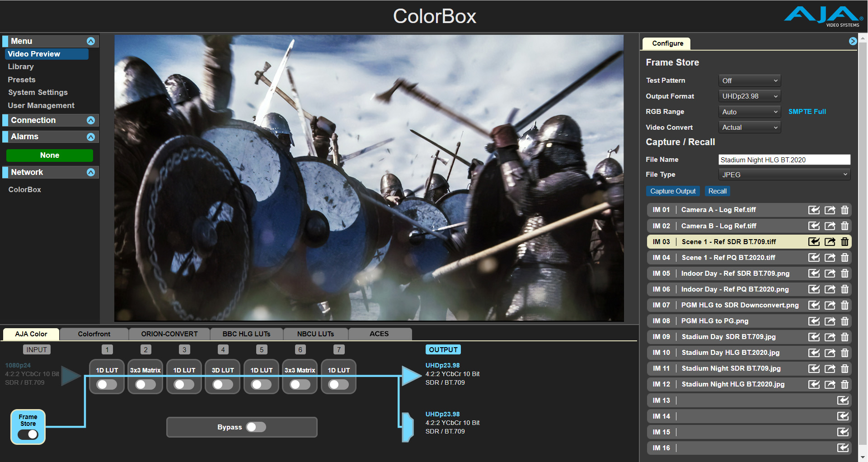868x462 pixels.
Task: Click the SMPTE Full link
Action: tap(807, 112)
